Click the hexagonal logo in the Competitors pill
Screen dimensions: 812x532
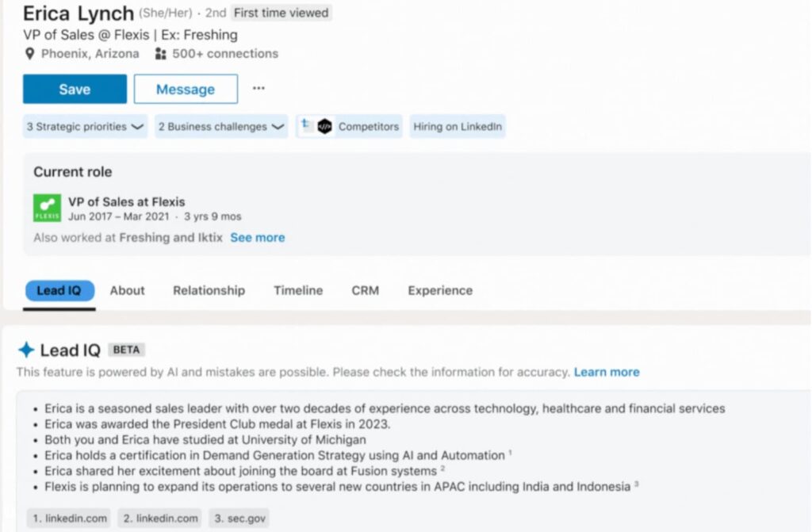[x=327, y=125]
